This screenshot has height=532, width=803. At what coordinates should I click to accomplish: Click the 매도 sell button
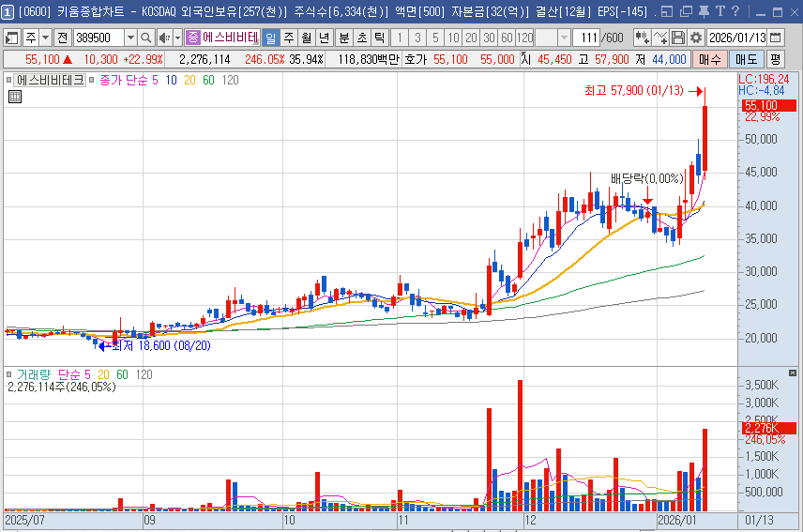coord(746,59)
